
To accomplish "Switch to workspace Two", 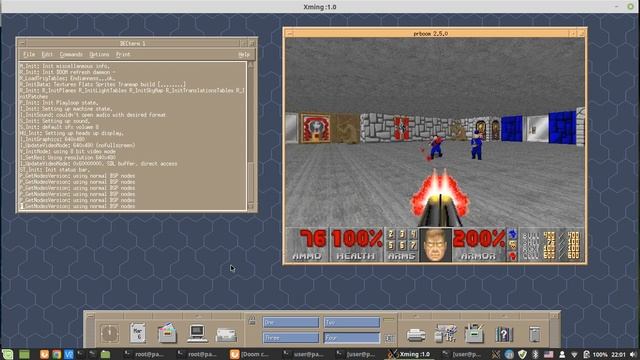I will pyautogui.click(x=352, y=322).
